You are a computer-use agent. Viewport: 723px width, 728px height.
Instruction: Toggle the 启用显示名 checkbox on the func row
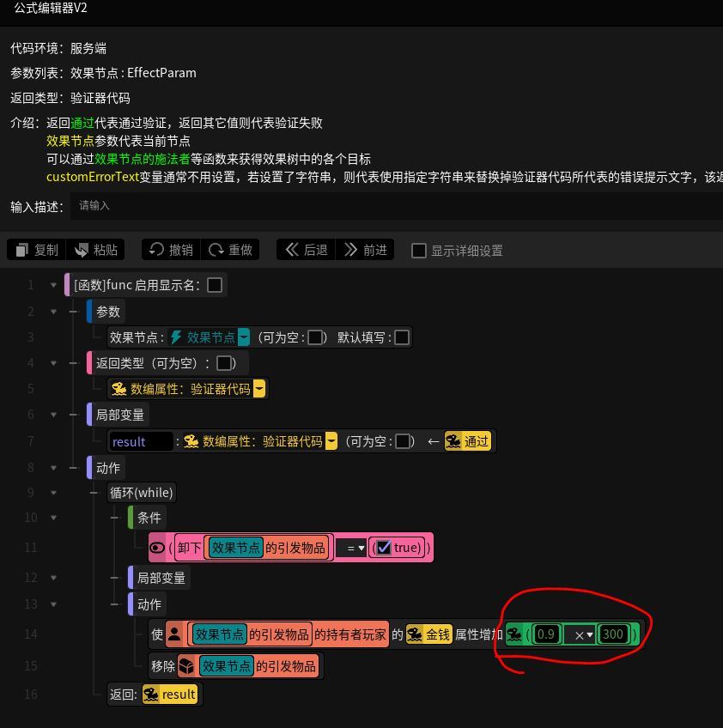[x=215, y=285]
